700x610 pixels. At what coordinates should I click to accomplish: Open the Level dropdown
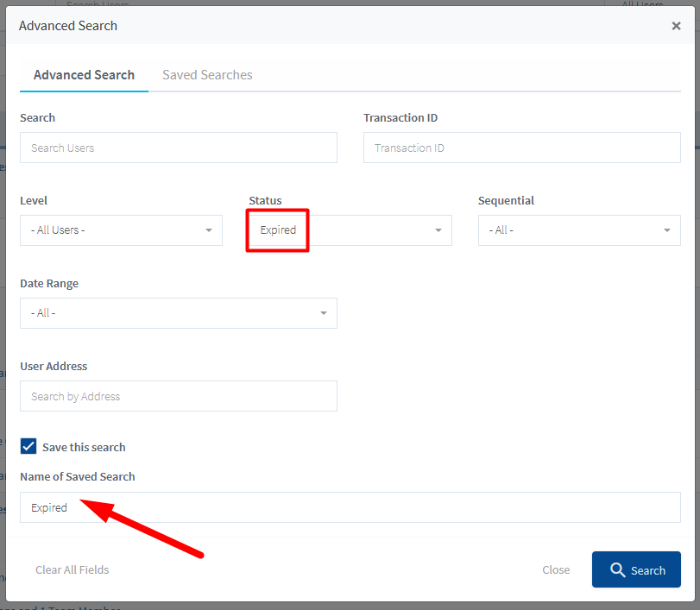click(121, 230)
